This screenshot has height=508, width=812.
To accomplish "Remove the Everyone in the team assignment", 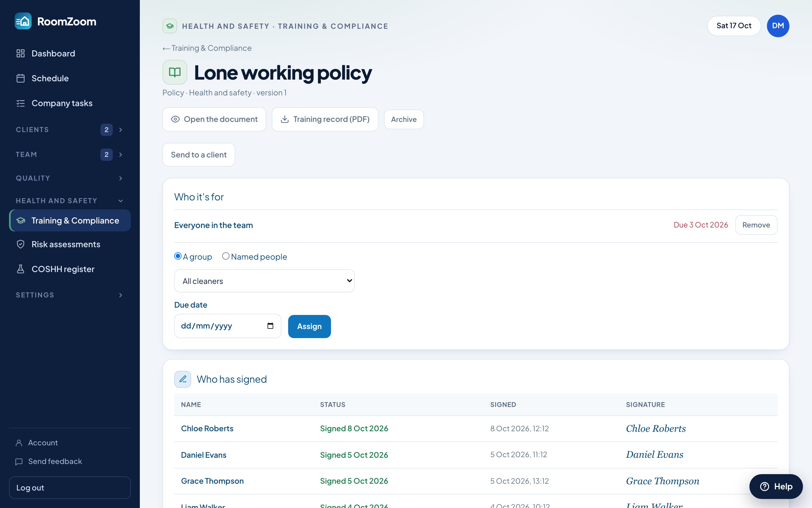I will point(756,225).
